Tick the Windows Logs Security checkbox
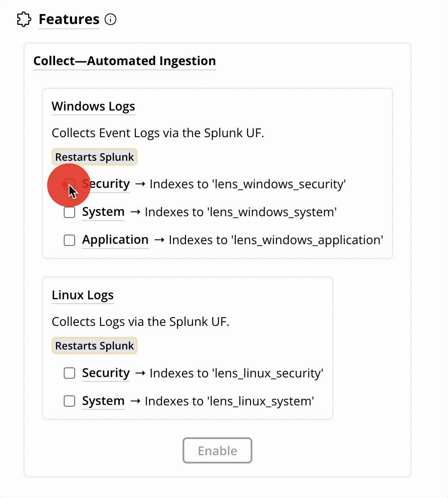Viewport: 448px width, 498px height. tap(69, 184)
